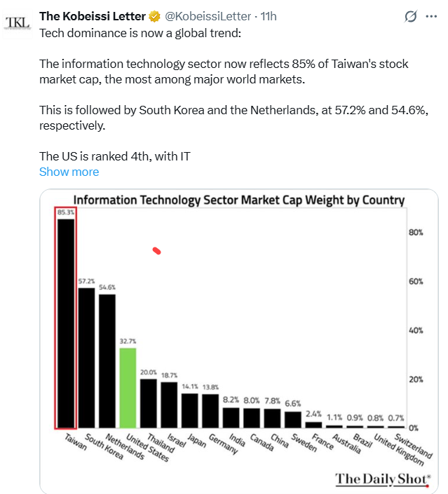The width and height of the screenshot is (448, 494).
Task: Click the Thailand bar in chart
Action: coord(149,403)
